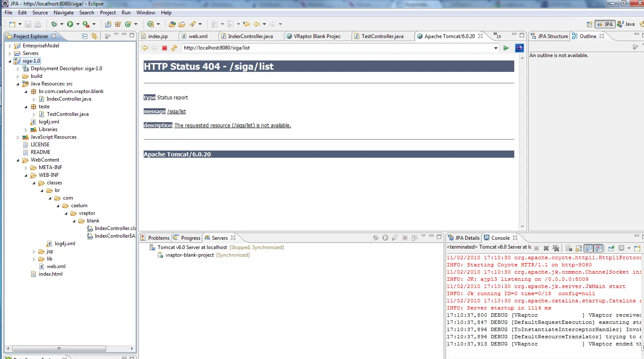Remove all terminated launches in Console
The width and height of the screenshot is (644, 359).
tap(556, 248)
